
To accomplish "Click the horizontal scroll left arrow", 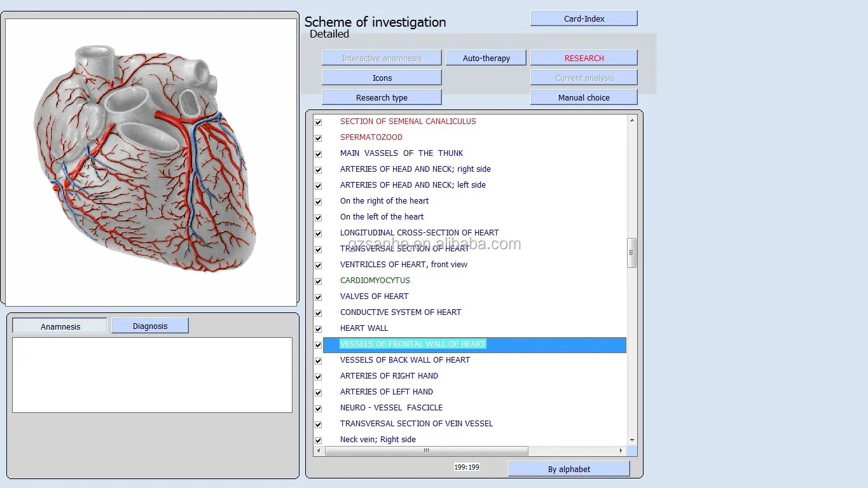I will click(319, 451).
